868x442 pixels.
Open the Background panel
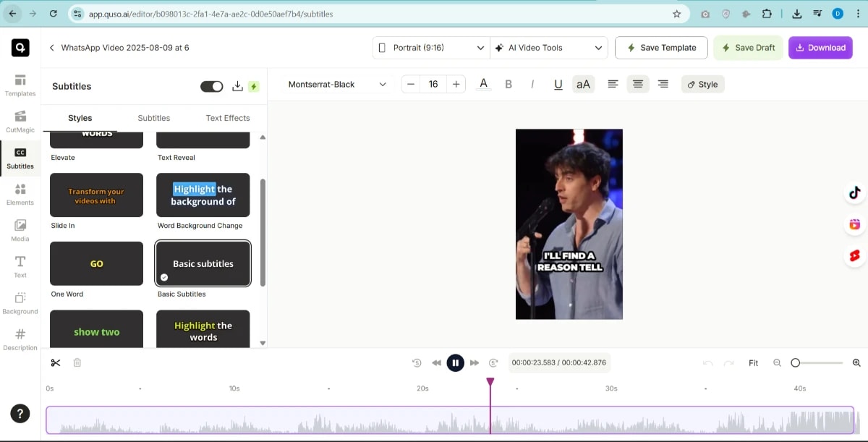(x=20, y=300)
